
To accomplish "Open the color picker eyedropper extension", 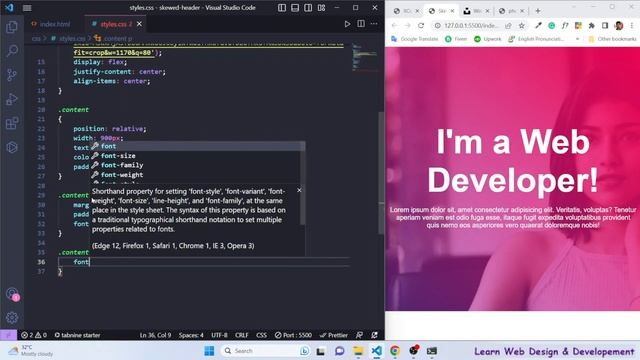I will (x=538, y=25).
